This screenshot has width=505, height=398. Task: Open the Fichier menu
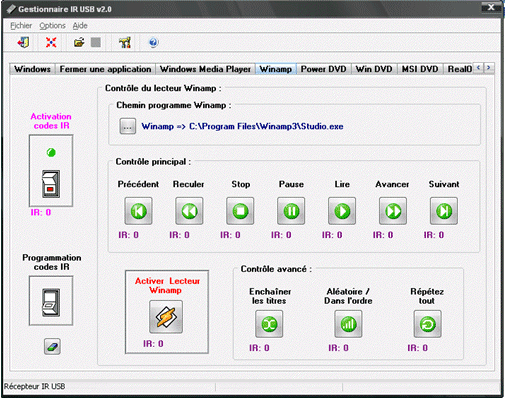coord(21,26)
